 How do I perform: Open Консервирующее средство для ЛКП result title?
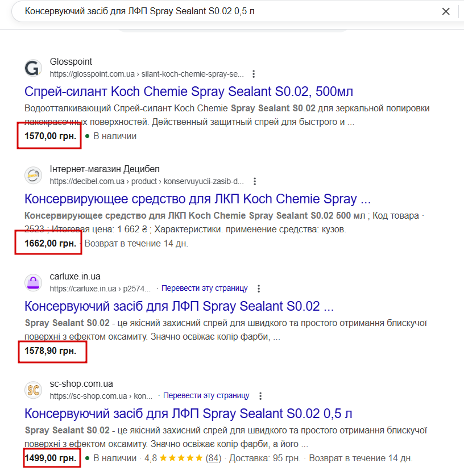click(x=197, y=199)
